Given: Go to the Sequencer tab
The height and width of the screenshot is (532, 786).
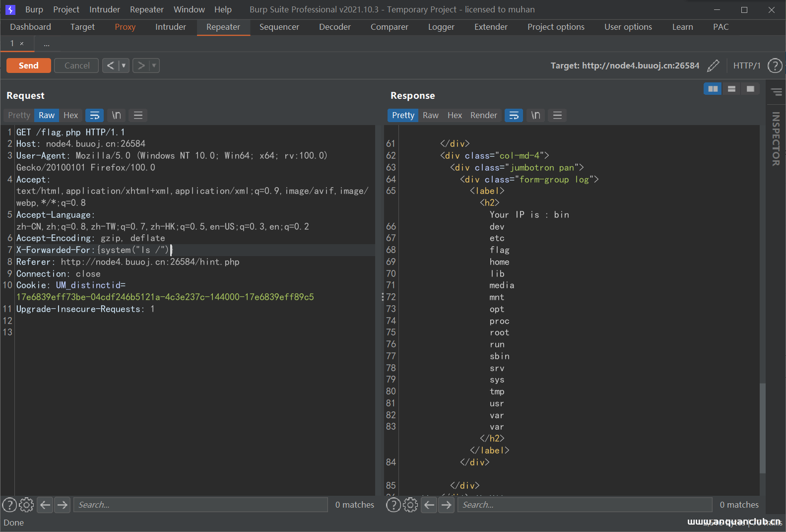Looking at the screenshot, I should pos(279,27).
